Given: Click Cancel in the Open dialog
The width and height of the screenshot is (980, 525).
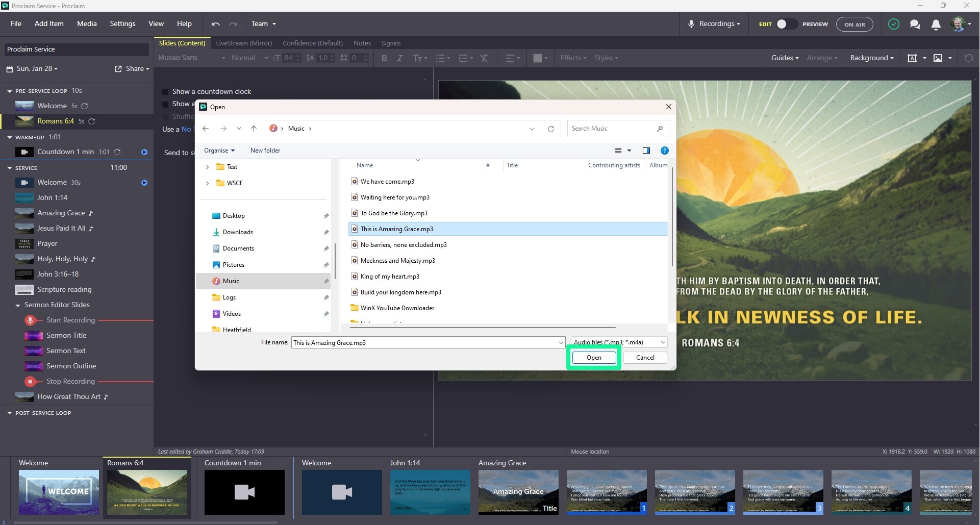Looking at the screenshot, I should pyautogui.click(x=644, y=357).
